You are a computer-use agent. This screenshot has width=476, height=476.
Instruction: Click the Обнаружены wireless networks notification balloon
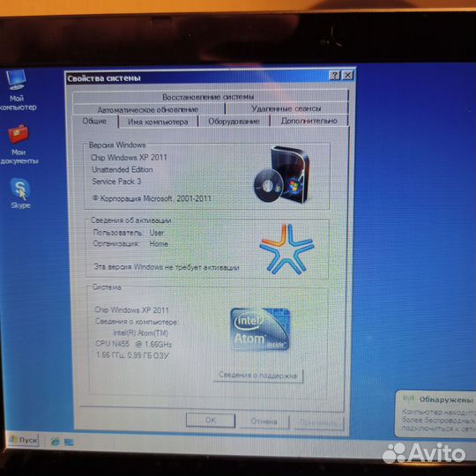[436, 414]
